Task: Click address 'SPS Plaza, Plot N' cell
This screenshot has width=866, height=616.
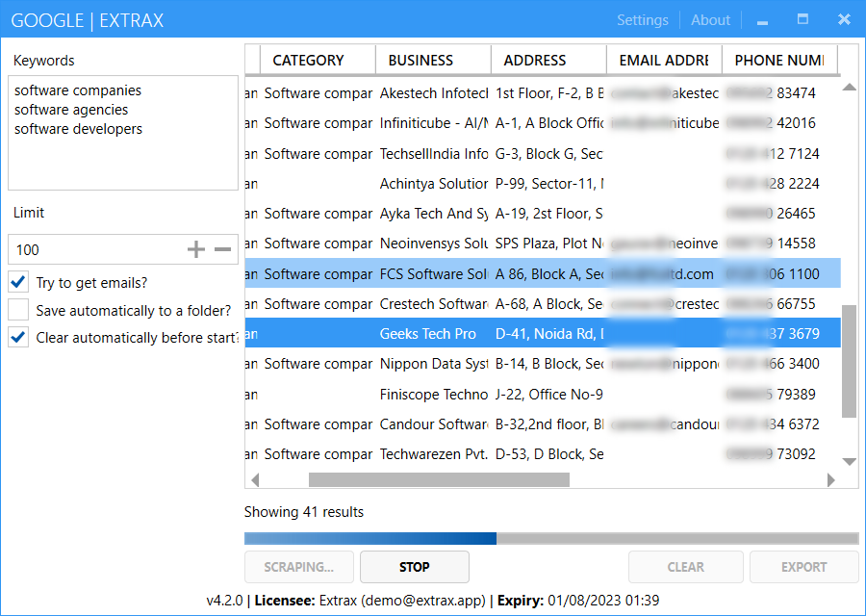Action: coord(549,244)
